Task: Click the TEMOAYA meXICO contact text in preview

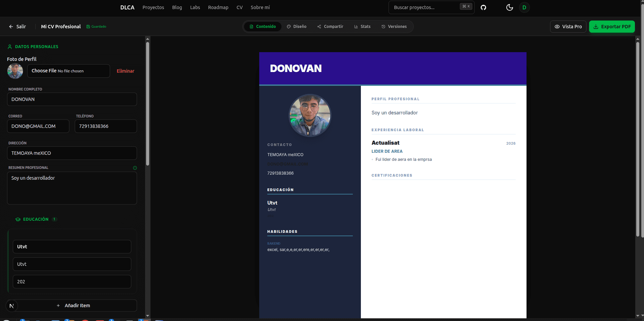Action: (285, 155)
